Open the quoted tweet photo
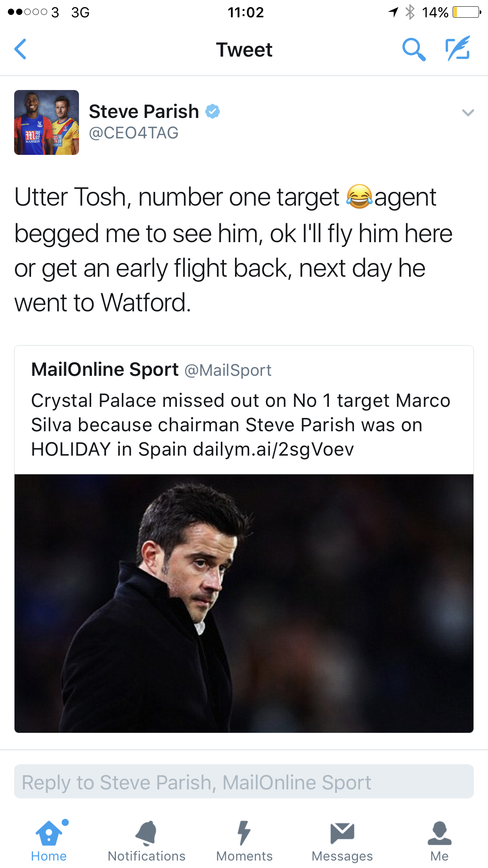Screen dimensions: 488x868 click(x=244, y=603)
